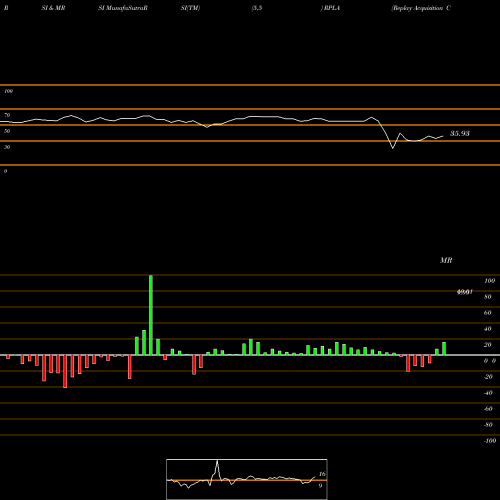
Task: Click the MR panel title label
Action: pyautogui.click(x=446, y=260)
